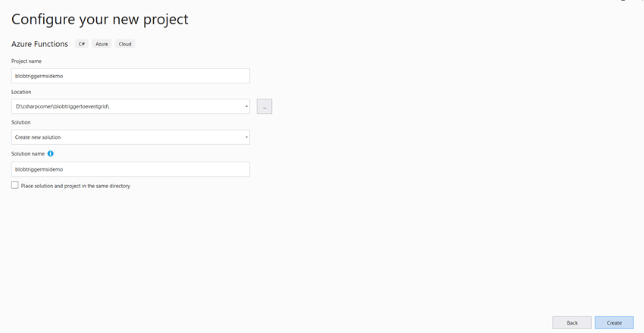This screenshot has width=644, height=333.
Task: Select the Cloud tag
Action: pyautogui.click(x=125, y=44)
